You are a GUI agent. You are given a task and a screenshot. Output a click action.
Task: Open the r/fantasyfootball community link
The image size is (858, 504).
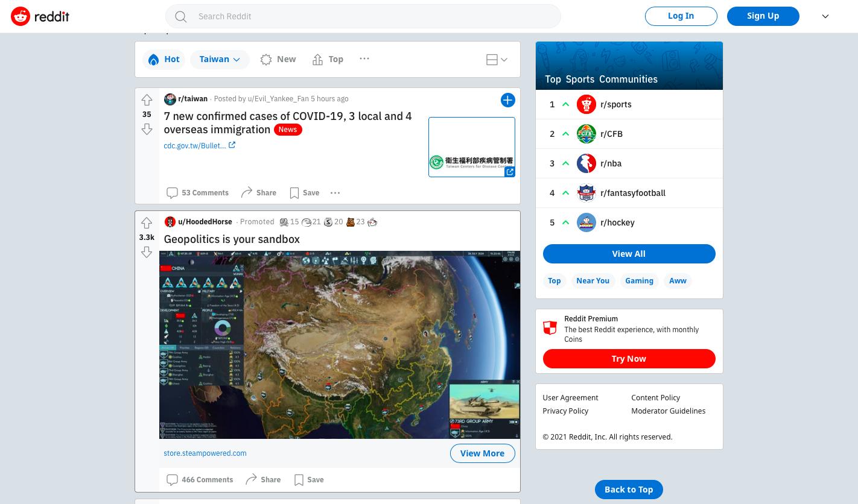(x=633, y=193)
